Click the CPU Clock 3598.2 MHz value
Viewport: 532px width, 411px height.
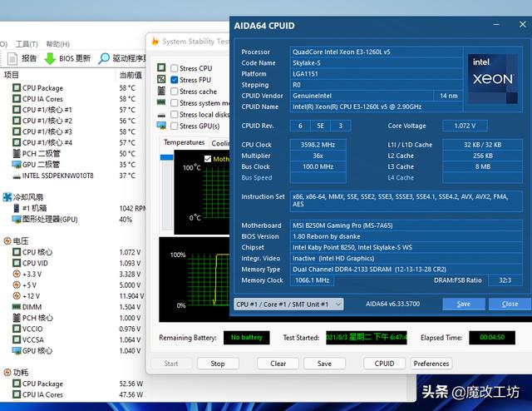click(x=318, y=145)
